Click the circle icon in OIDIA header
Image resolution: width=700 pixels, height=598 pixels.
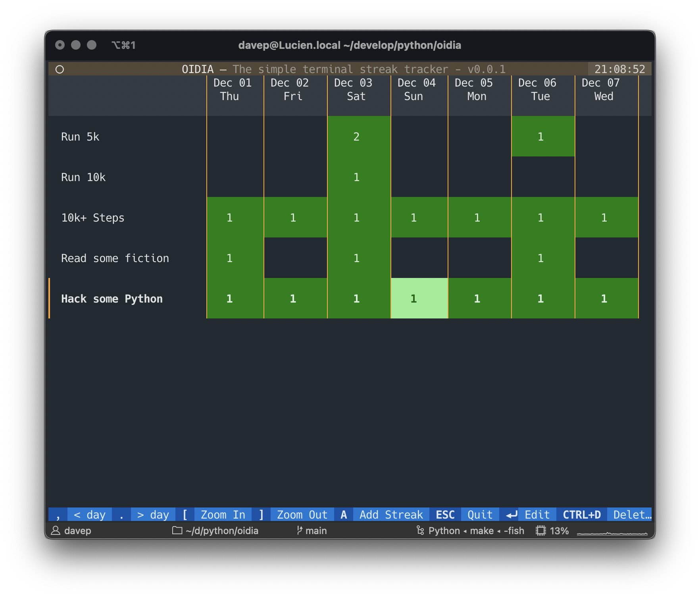pos(60,69)
